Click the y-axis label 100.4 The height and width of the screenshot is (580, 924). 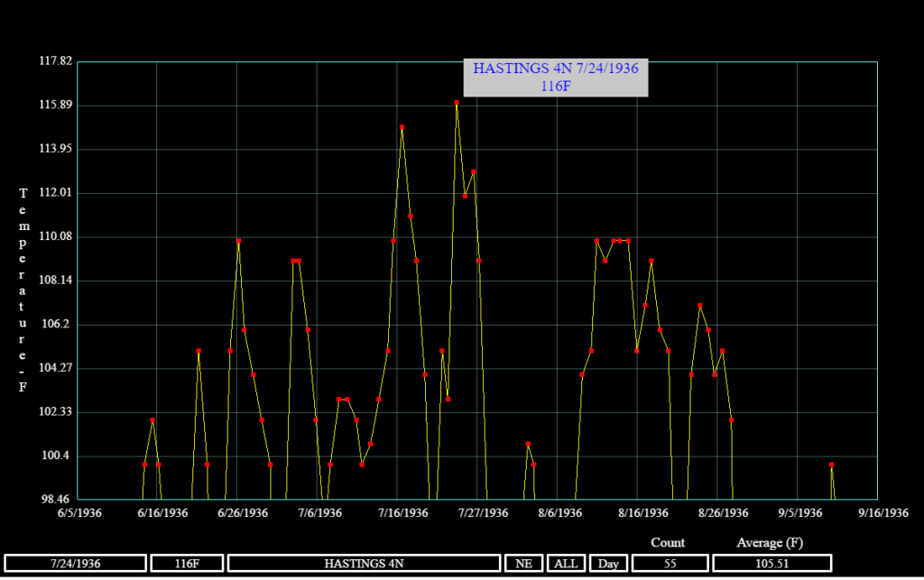point(55,456)
